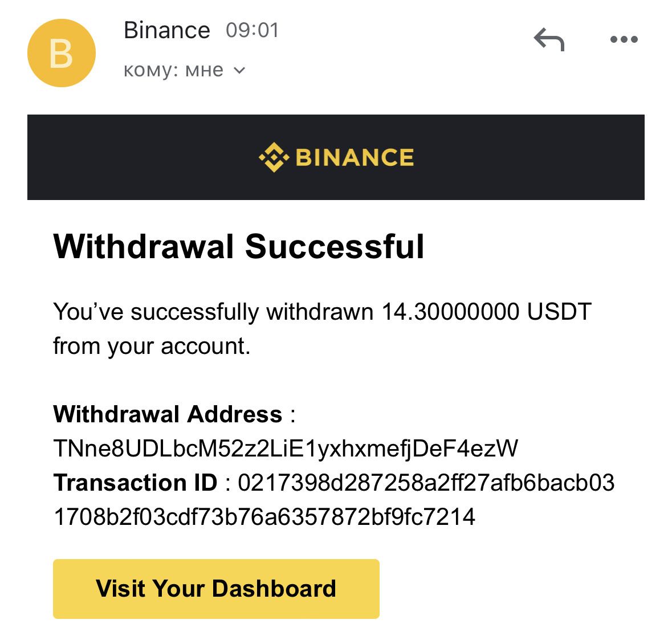Image resolution: width=672 pixels, height=640 pixels.
Task: Select the 14.30000000 amount text
Action: click(x=450, y=312)
